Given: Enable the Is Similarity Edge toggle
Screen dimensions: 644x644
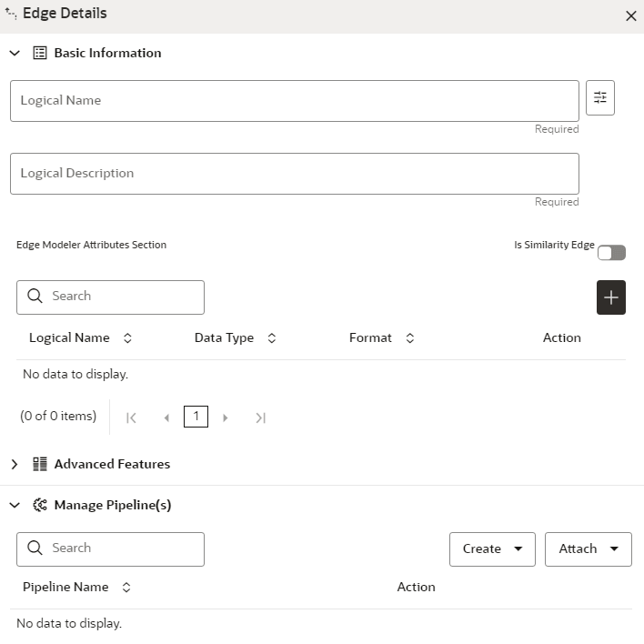Looking at the screenshot, I should [x=611, y=253].
